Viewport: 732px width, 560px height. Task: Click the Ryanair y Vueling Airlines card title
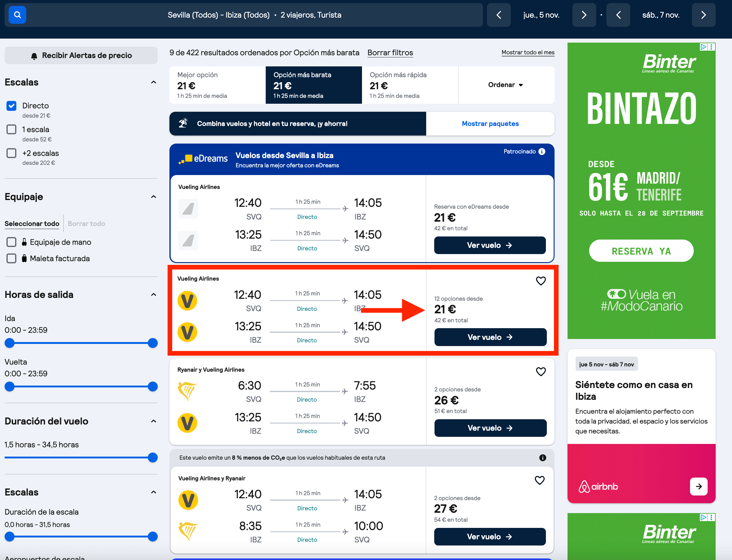pos(211,370)
